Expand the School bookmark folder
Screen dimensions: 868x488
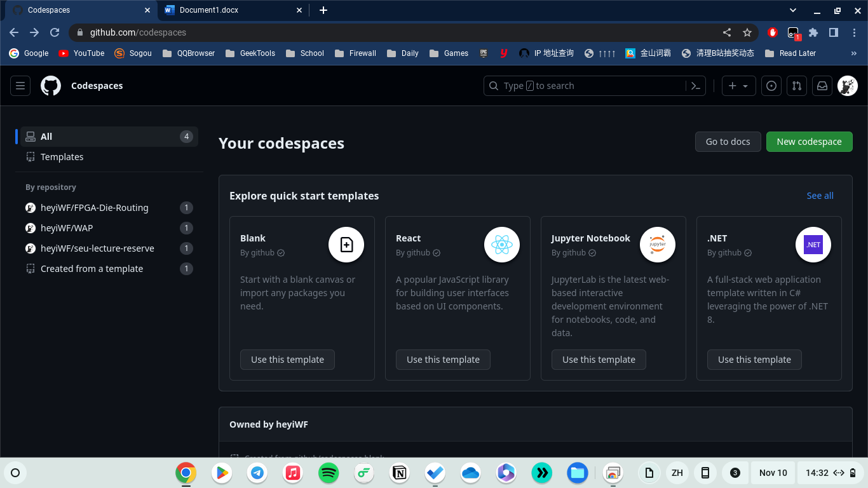pyautogui.click(x=305, y=53)
